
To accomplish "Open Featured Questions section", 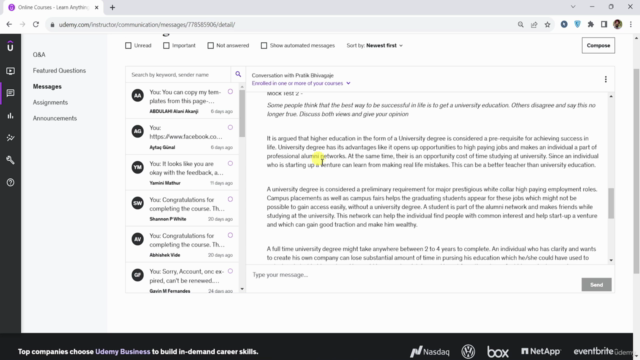I will click(59, 71).
